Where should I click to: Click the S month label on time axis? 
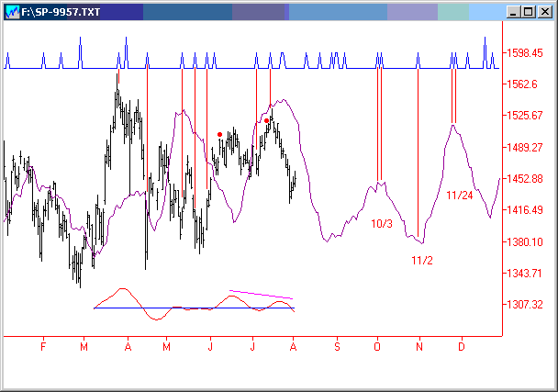pyautogui.click(x=337, y=347)
